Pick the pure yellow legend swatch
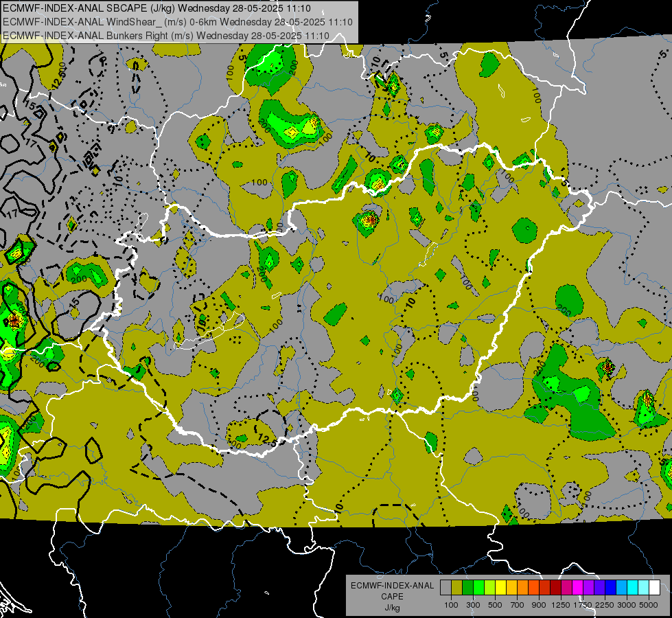 500,588
